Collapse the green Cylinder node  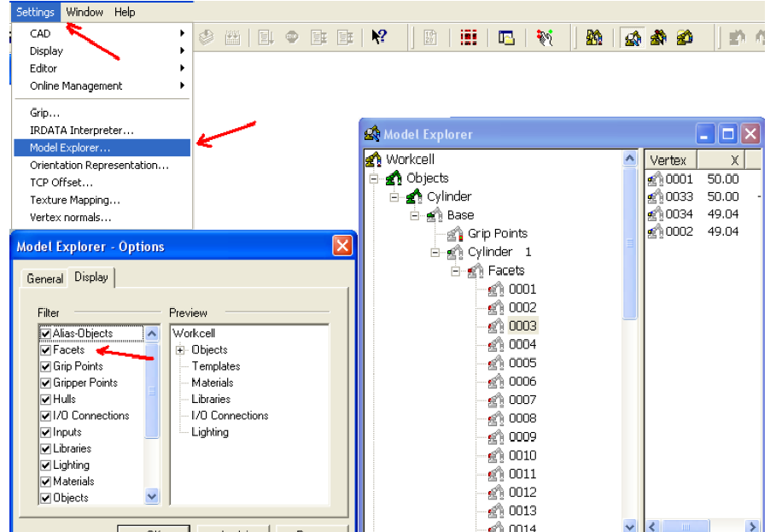pos(394,197)
